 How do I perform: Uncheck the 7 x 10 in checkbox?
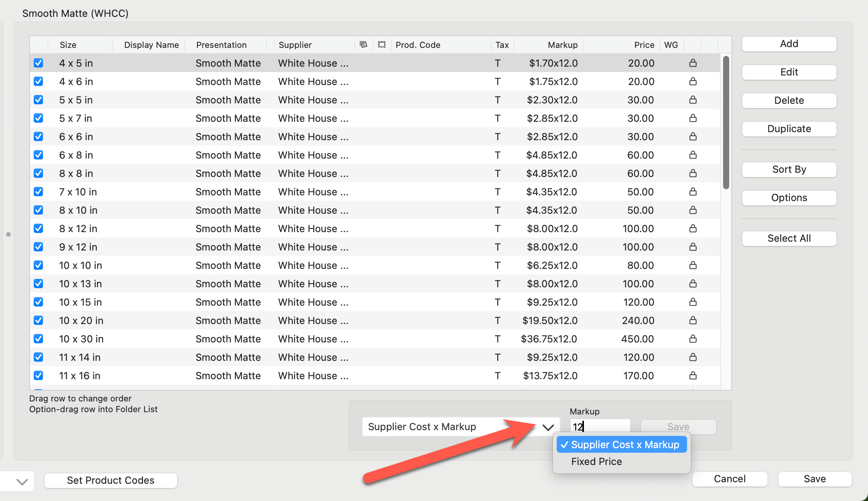[38, 192]
